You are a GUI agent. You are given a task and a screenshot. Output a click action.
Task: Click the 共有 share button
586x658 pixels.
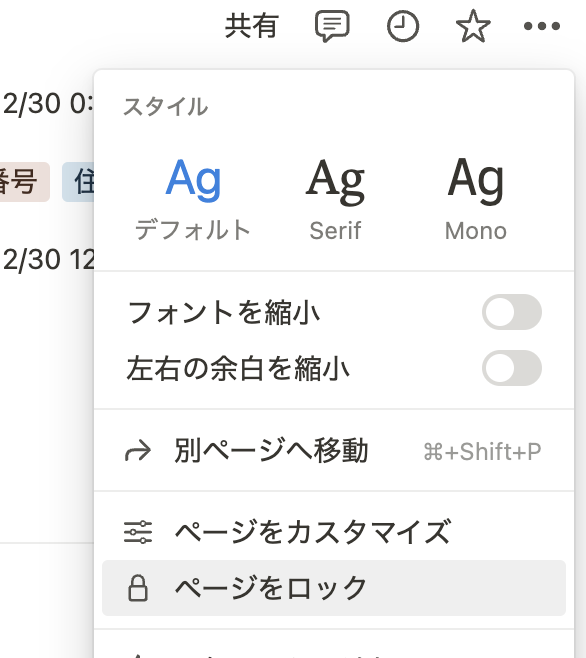point(251,26)
